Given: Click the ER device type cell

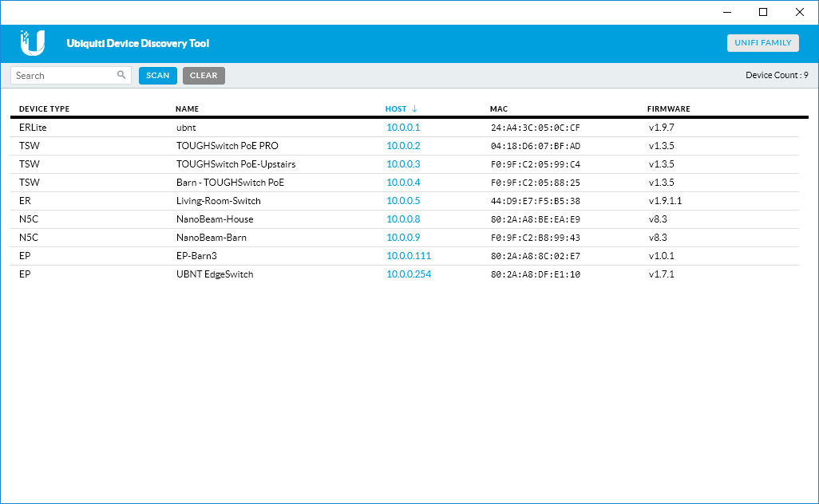Looking at the screenshot, I should (25, 200).
